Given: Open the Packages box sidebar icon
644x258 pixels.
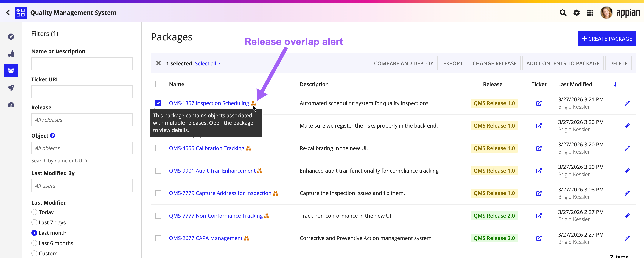Looking at the screenshot, I should [x=11, y=71].
